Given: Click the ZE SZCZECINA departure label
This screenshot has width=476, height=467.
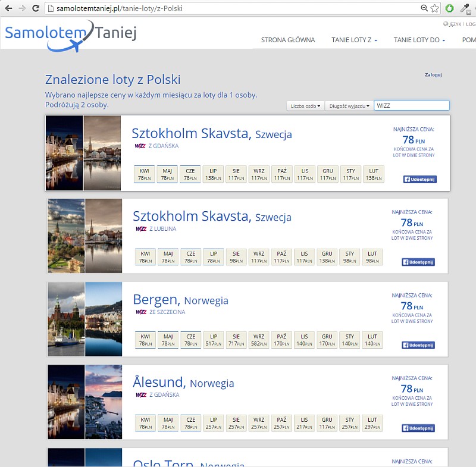Looking at the screenshot, I should (167, 312).
